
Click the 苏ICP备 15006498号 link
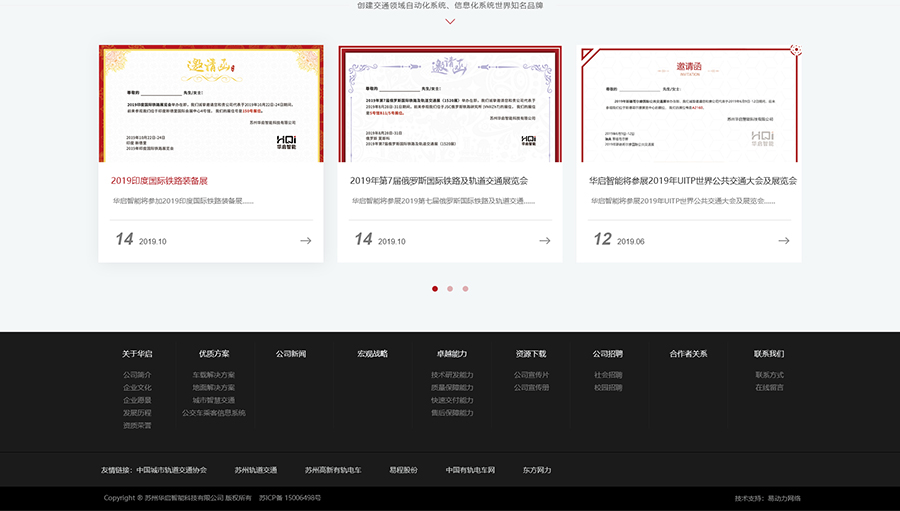pyautogui.click(x=290, y=498)
